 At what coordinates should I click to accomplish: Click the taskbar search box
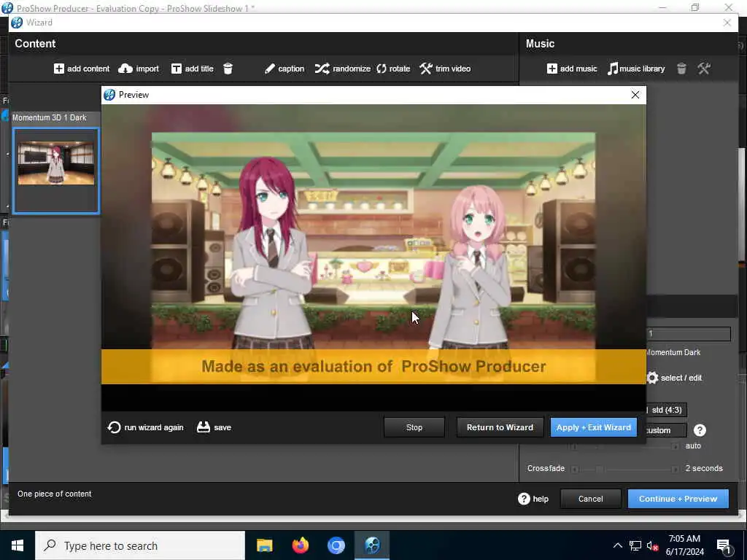140,545
